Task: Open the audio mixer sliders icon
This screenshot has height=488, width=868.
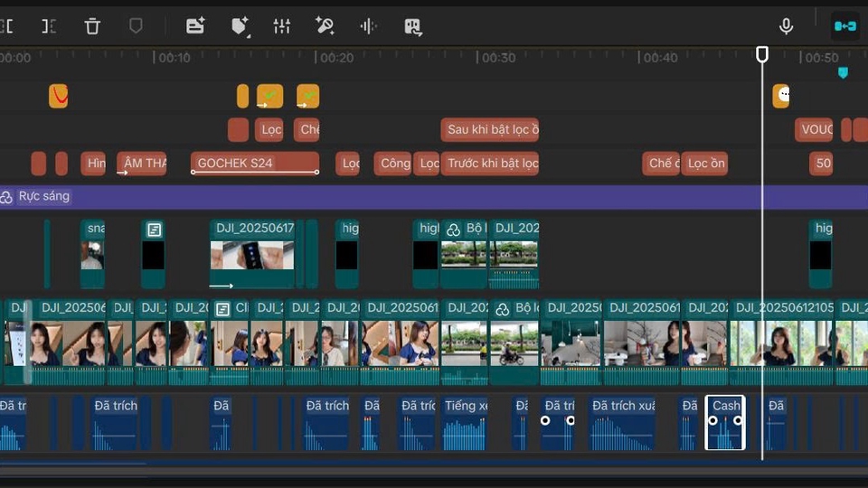Action: [282, 26]
